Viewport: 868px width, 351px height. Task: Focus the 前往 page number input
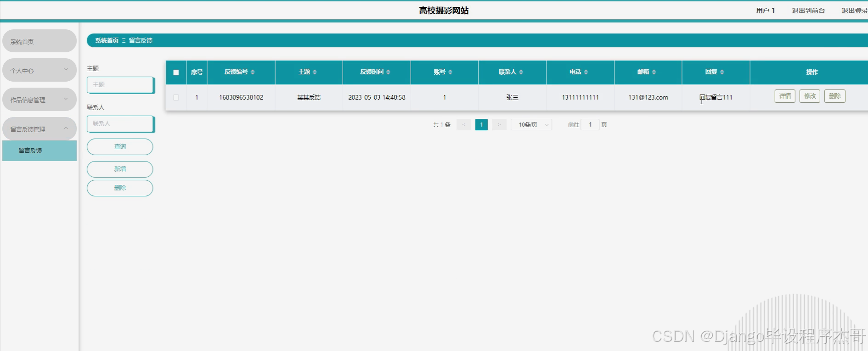(x=590, y=125)
